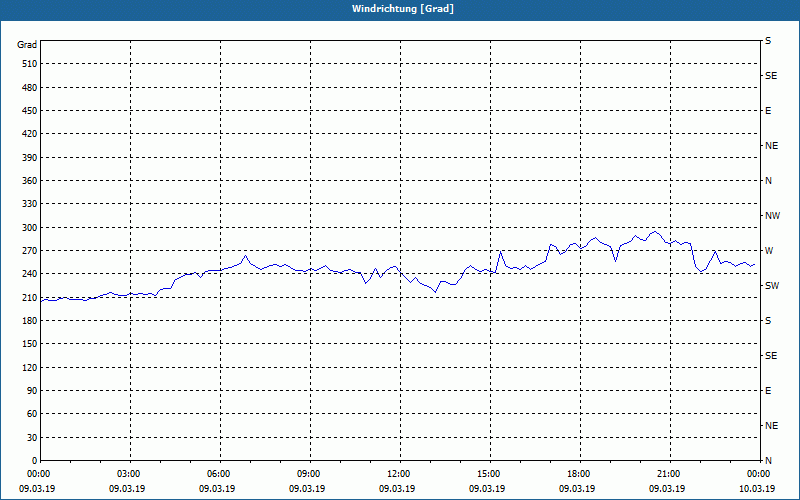Select the W compass label
The width and height of the screenshot is (800, 500).
pos(769,251)
